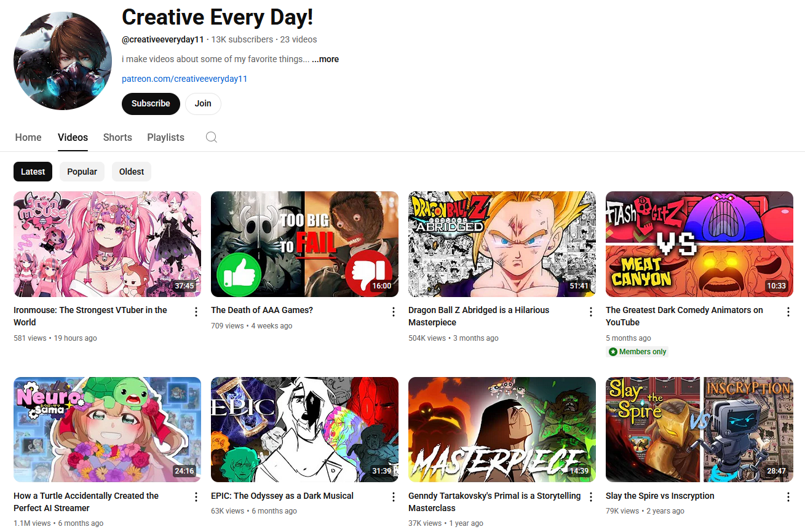Click '37K views • 1 year ago' text
Screen dimensions: 805x532
click(446, 523)
